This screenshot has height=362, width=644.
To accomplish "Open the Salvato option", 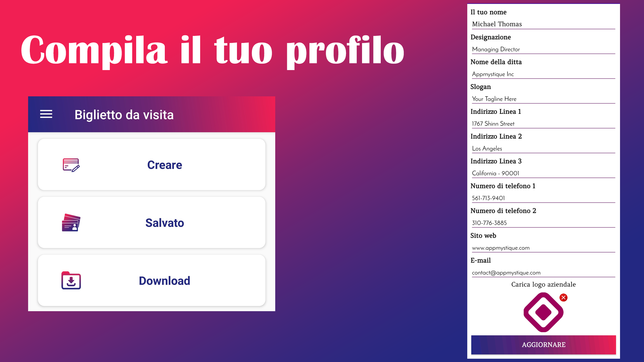I will [x=152, y=222].
